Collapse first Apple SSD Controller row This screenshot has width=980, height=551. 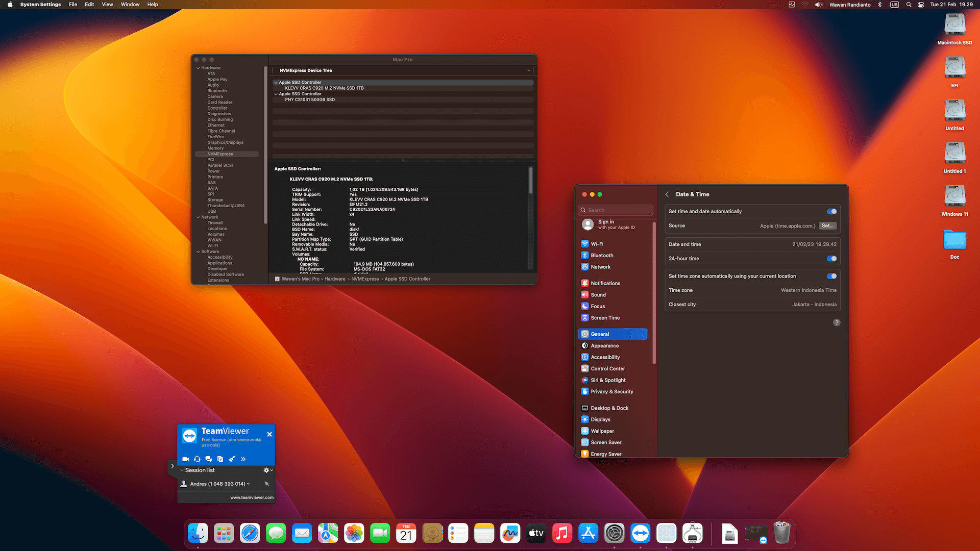click(276, 82)
